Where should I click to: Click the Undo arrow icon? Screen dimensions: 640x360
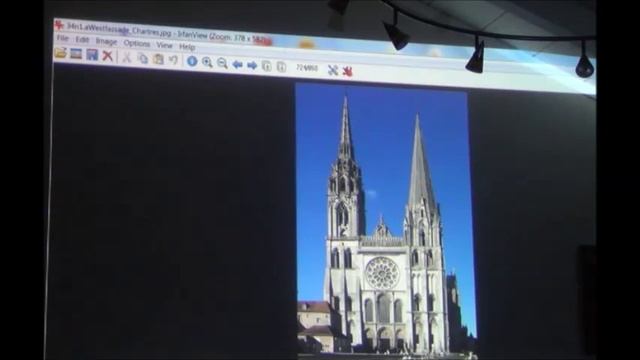tap(173, 60)
